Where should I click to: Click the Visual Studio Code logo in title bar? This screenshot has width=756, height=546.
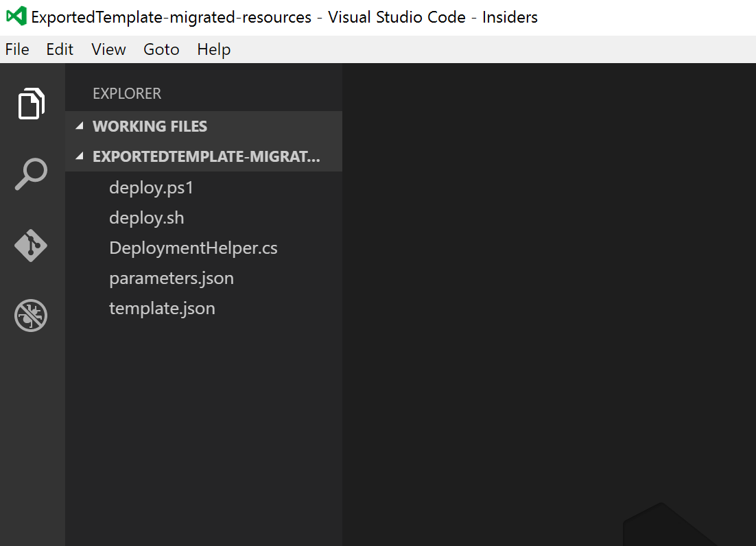16,16
